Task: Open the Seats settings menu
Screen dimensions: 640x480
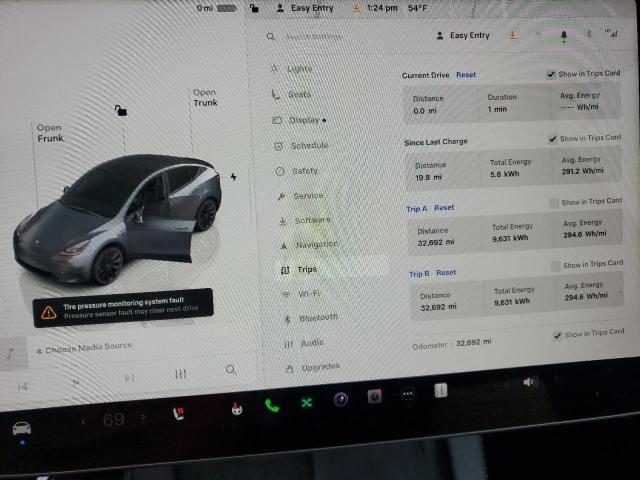Action: point(292,94)
